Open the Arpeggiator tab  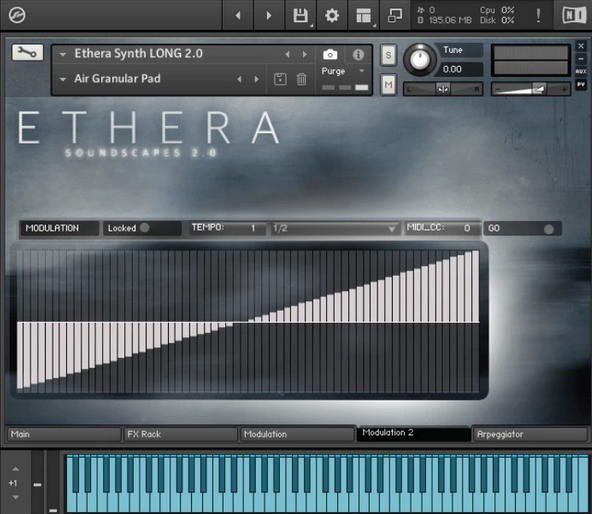[530, 434]
